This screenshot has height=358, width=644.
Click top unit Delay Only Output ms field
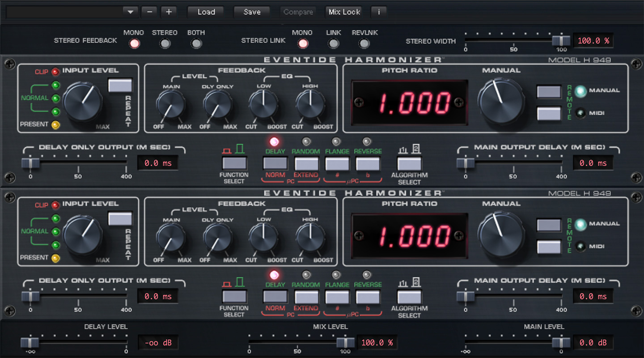pos(157,163)
